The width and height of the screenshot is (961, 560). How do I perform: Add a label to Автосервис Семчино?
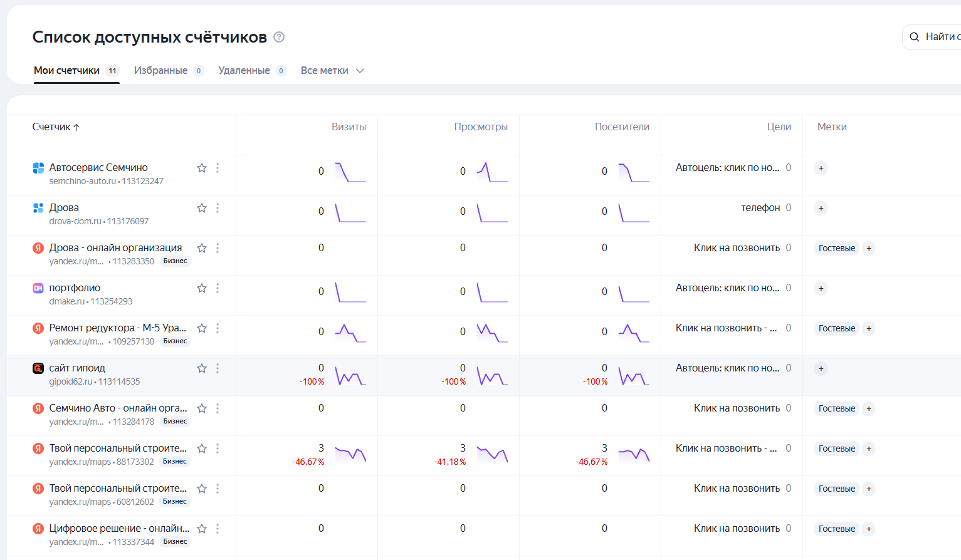821,168
